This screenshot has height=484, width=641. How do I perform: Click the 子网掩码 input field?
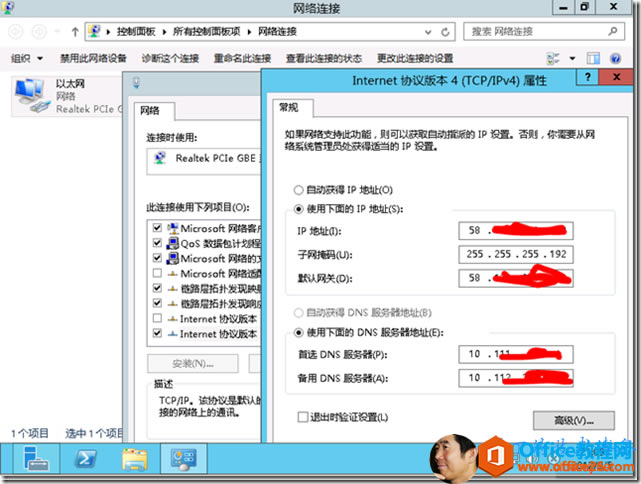coord(515,254)
